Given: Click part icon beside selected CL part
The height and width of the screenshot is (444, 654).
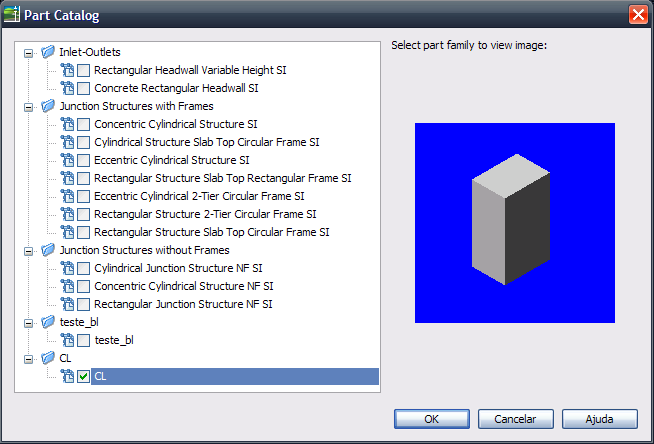Looking at the screenshot, I should click(x=67, y=376).
